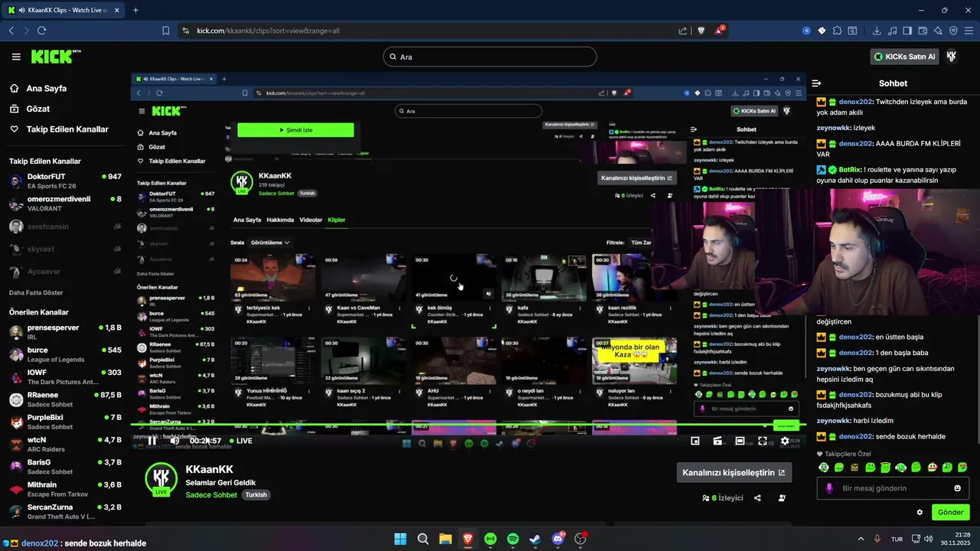This screenshot has width=980, height=551.
Task: Open the profile avatar menu at top right
Action: [x=952, y=57]
